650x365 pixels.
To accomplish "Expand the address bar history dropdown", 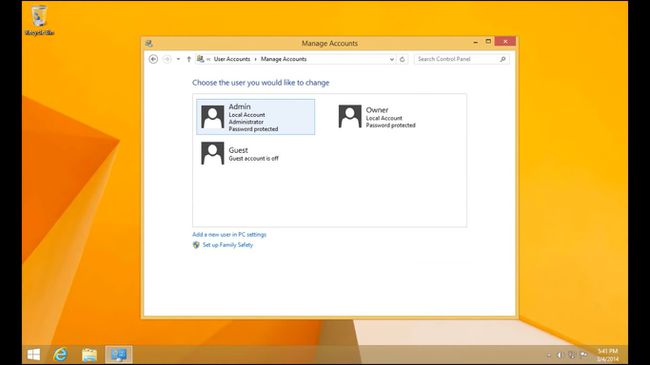I will 392,59.
